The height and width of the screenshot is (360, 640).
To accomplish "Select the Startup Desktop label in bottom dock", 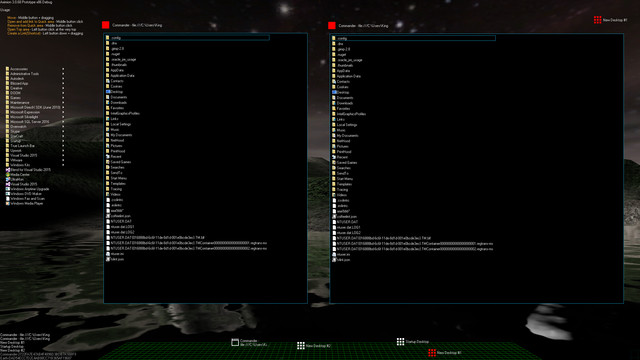I will [417, 342].
